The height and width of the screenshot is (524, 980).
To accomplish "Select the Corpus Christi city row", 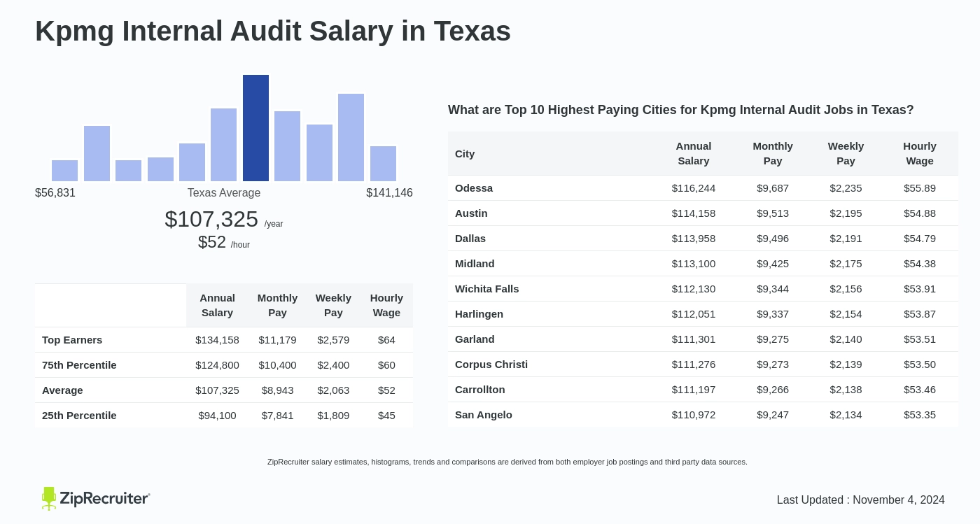I will point(703,364).
